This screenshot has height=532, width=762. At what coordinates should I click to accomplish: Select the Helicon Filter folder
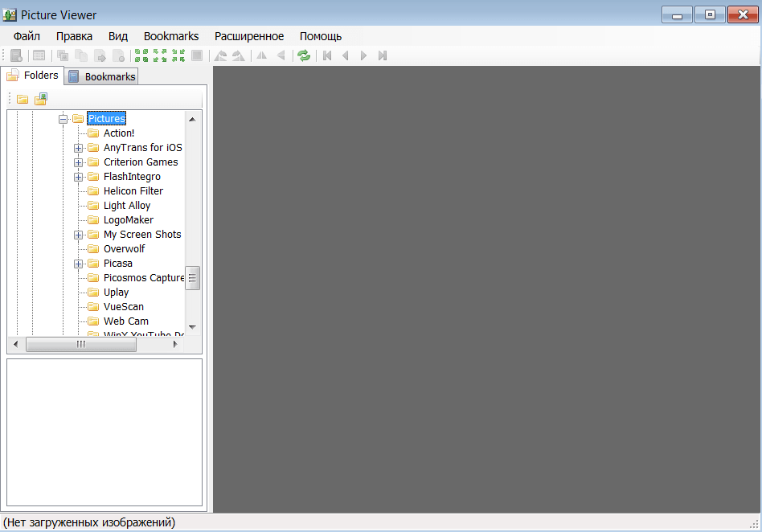click(x=133, y=191)
